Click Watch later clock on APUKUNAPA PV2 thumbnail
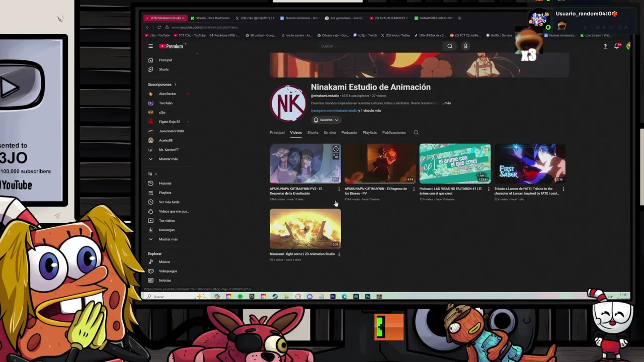644x362 pixels. click(x=336, y=149)
